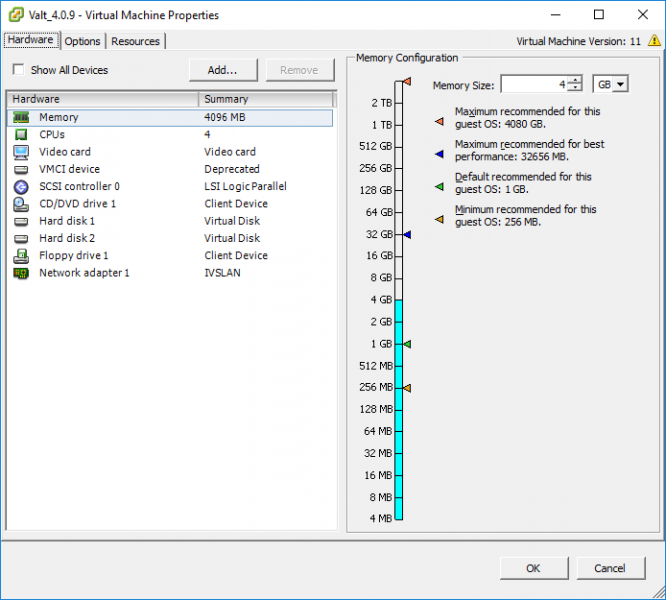Click the Hardware column header
The image size is (666, 600).
[x=103, y=99]
